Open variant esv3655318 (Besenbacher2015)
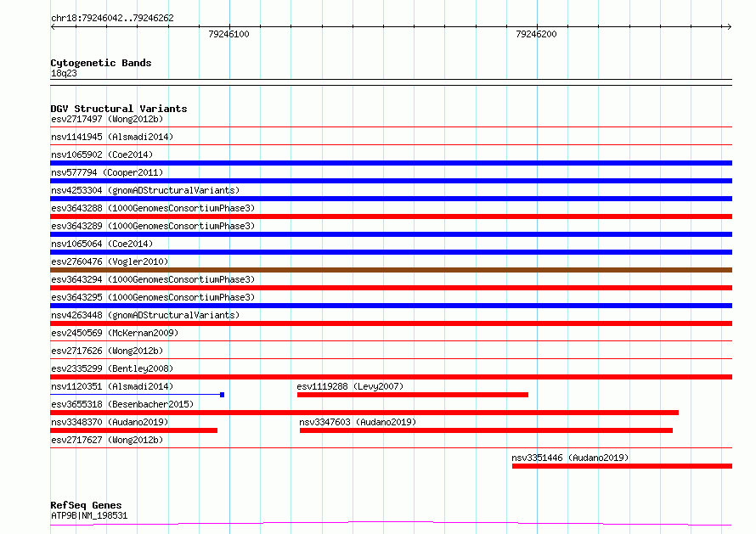 point(122,404)
